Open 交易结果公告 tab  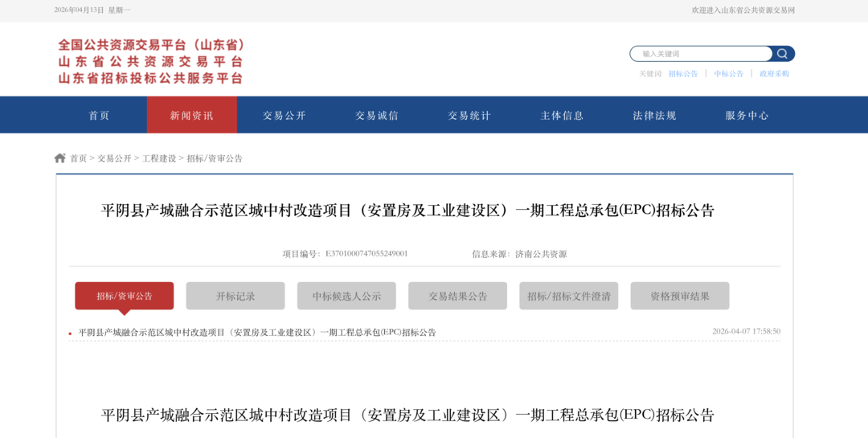(457, 296)
